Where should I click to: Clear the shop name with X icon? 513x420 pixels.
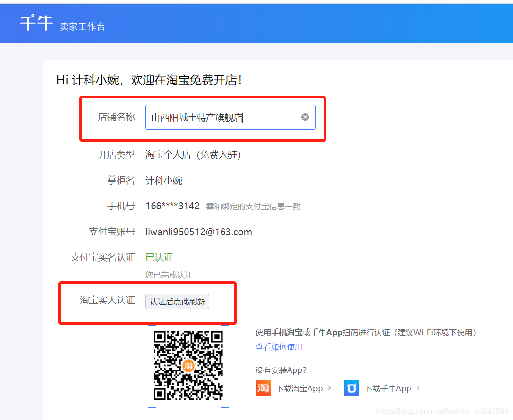tap(305, 117)
